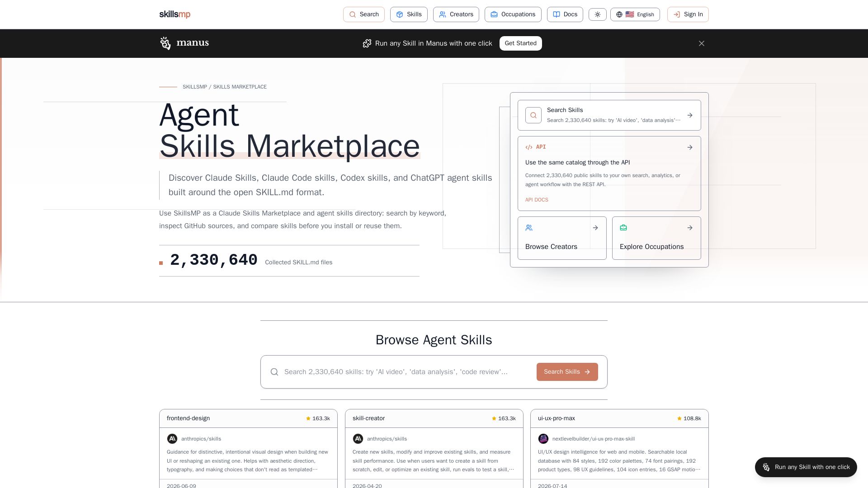
Task: Open the English language selector
Action: tap(635, 14)
